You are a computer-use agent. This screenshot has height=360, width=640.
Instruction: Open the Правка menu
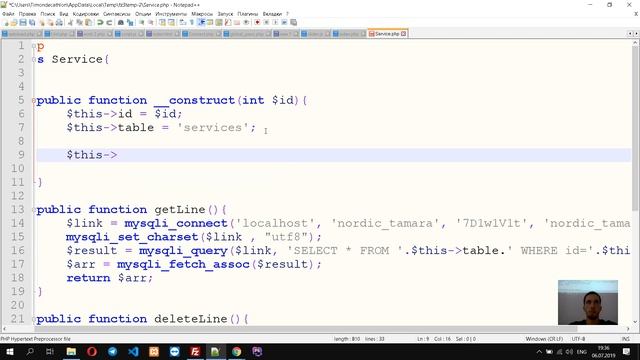(27, 14)
